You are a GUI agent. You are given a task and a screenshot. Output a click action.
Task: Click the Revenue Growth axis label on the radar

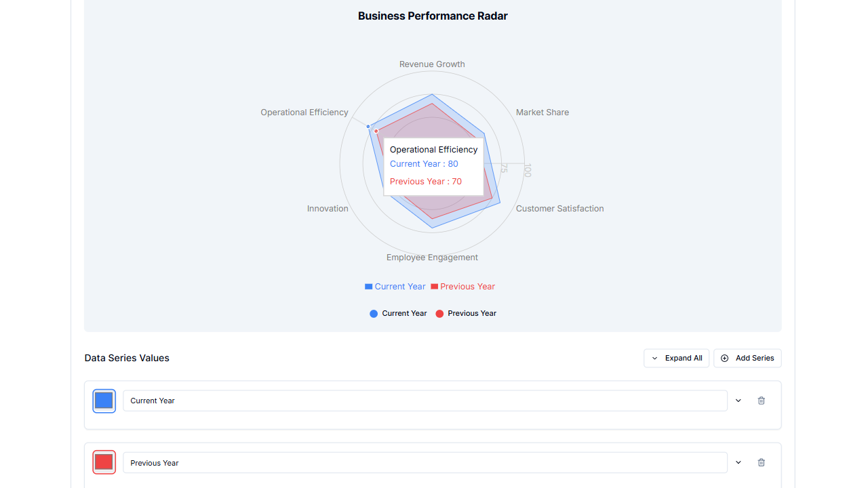[x=432, y=64]
